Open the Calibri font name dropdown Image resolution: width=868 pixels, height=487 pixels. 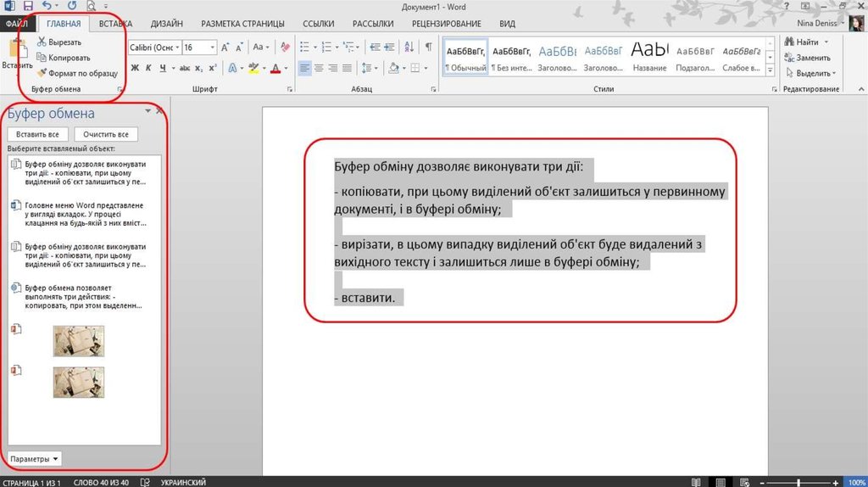(176, 48)
